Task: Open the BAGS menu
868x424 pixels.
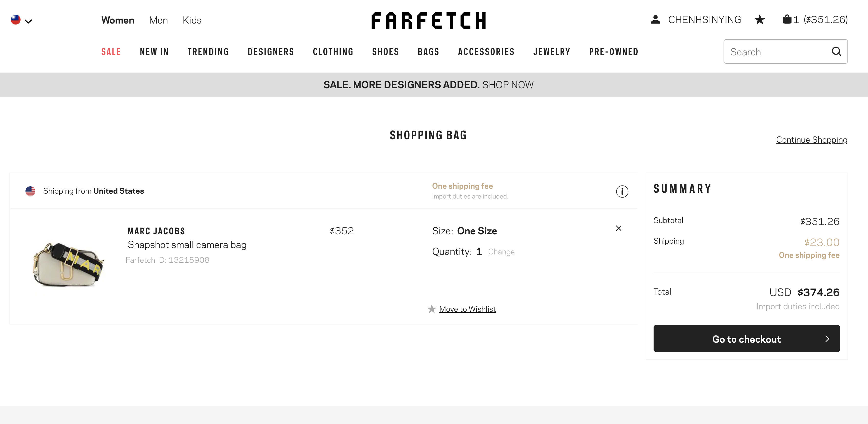Action: point(428,52)
